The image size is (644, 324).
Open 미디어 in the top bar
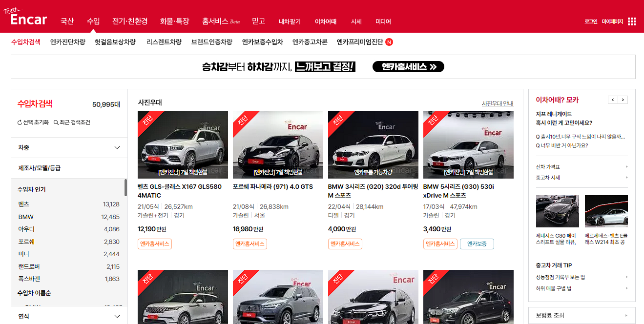(x=383, y=21)
